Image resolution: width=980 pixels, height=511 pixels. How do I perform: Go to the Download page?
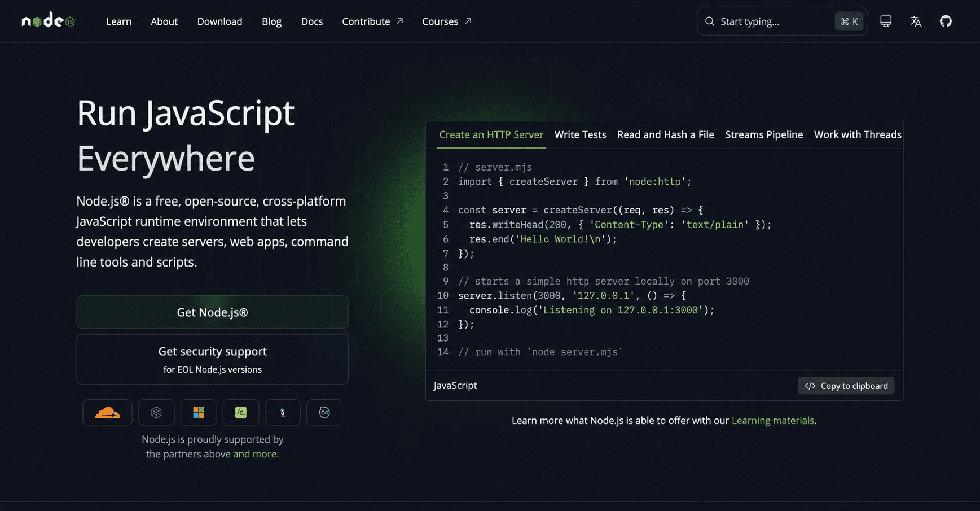click(219, 21)
